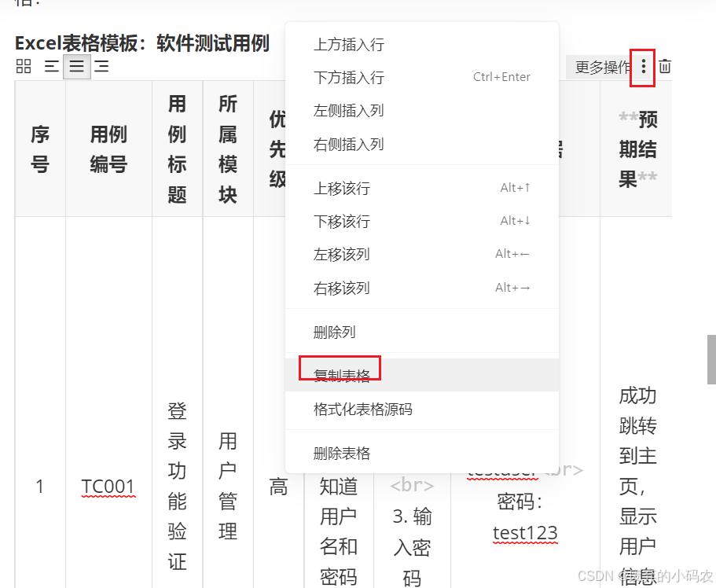Choose 左侧插入列 from the menu

tap(422, 111)
